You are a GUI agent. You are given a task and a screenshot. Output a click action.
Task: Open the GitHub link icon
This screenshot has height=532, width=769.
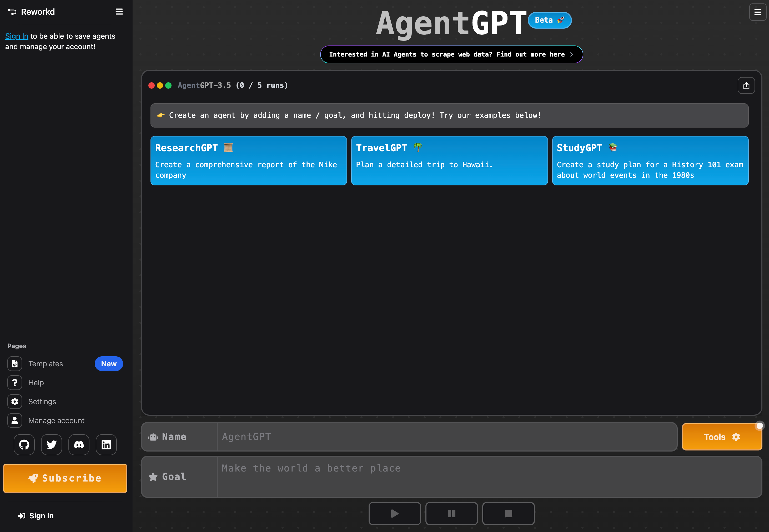[x=24, y=444]
